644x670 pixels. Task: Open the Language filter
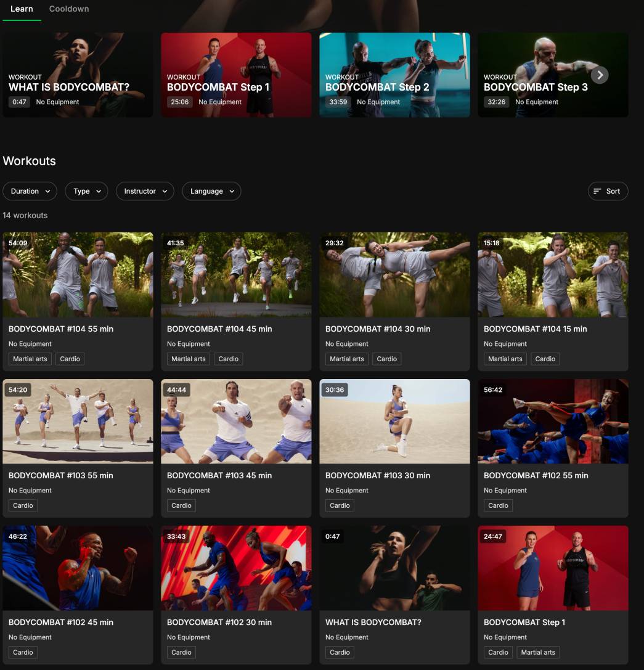[x=211, y=191]
